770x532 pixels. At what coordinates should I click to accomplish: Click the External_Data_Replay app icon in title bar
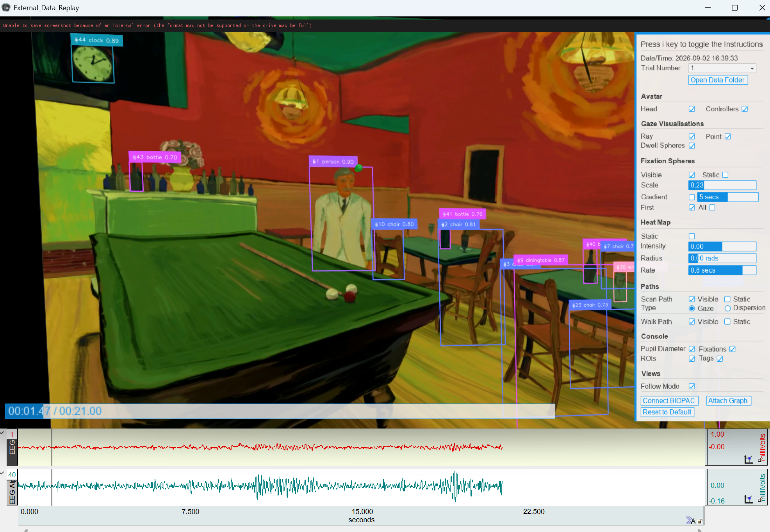tap(6, 7)
